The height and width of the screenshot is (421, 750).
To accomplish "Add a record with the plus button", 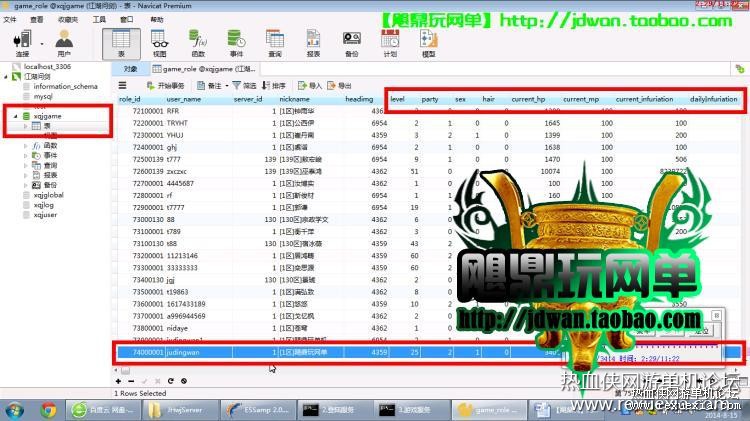I will 118,381.
